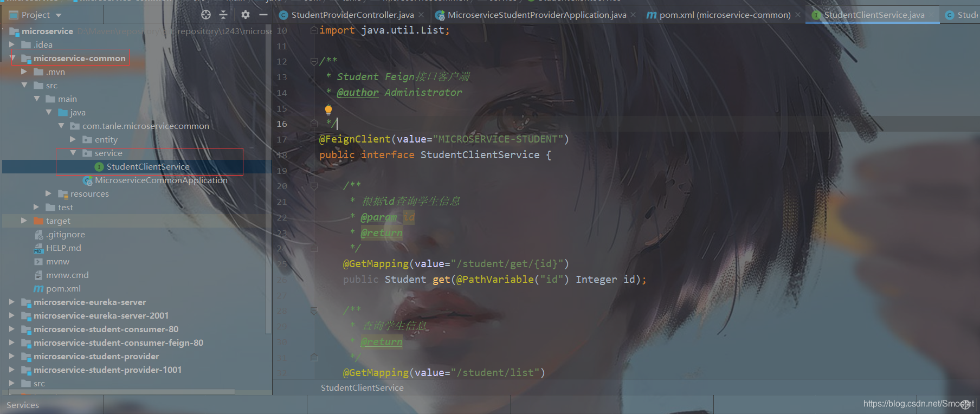The image size is (980, 414).
Task: Select MicroserviceCommonApplication in project tree
Action: pyautogui.click(x=161, y=180)
